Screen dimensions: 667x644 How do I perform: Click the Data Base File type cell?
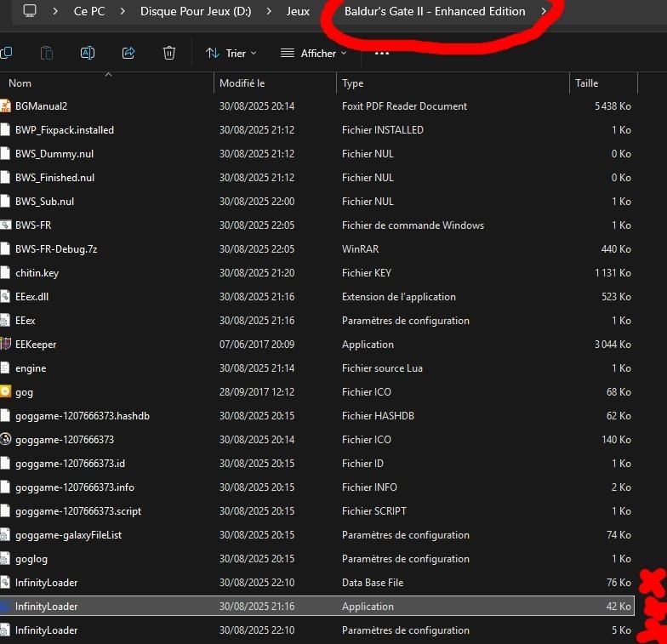click(x=373, y=582)
